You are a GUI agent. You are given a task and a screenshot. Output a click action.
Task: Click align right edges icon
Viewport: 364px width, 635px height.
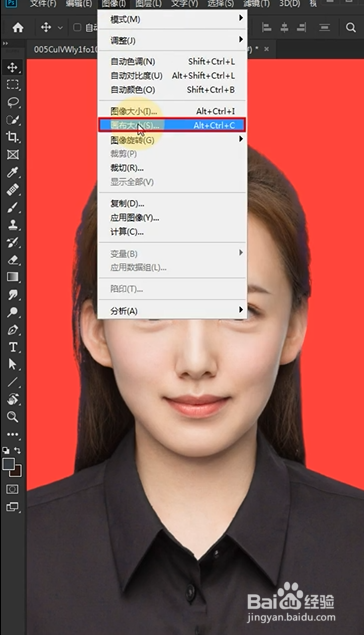point(302,28)
